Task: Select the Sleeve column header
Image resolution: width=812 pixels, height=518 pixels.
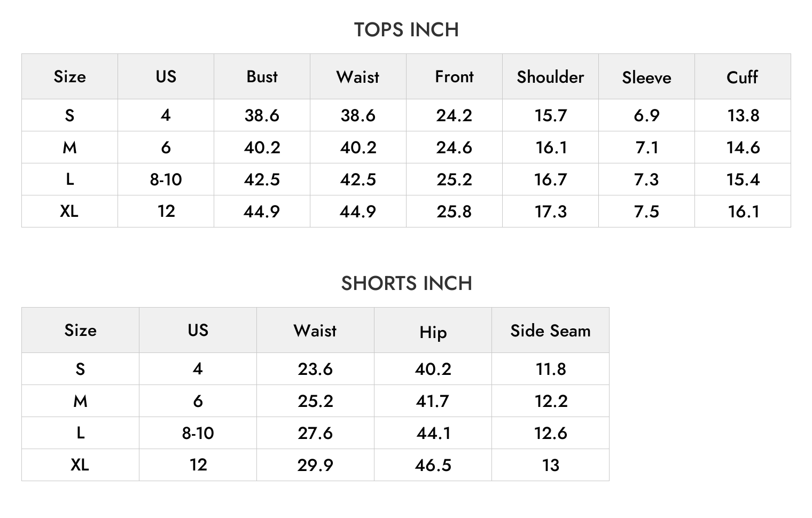Action: point(646,77)
